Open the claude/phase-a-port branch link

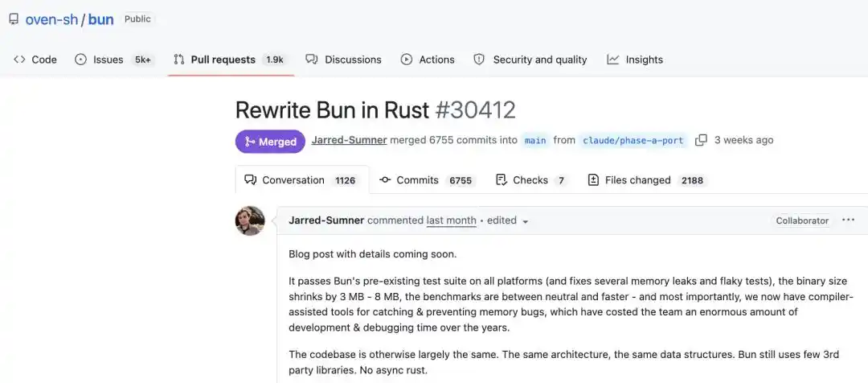(633, 140)
